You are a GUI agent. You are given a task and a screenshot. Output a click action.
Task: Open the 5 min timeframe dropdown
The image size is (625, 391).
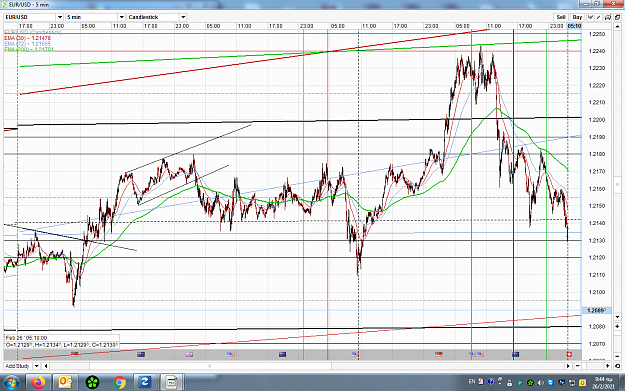pos(122,17)
